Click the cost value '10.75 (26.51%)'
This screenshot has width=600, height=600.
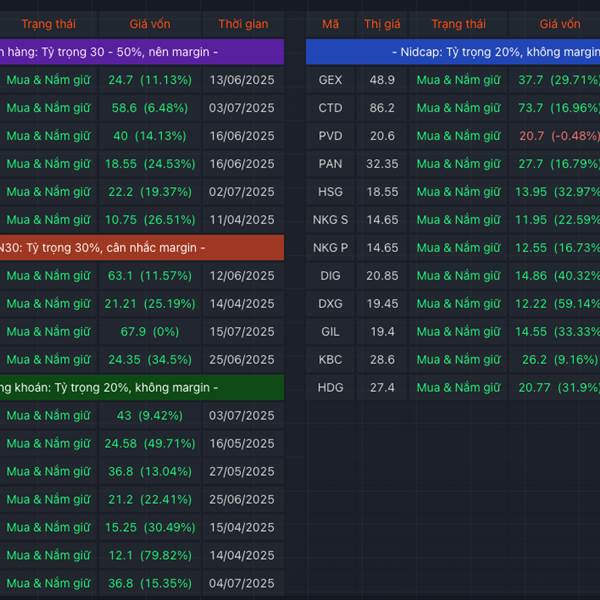150,220
